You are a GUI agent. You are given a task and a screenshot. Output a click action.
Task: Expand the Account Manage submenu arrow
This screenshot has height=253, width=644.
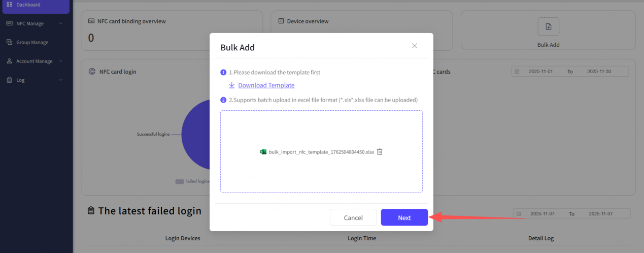coord(61,61)
